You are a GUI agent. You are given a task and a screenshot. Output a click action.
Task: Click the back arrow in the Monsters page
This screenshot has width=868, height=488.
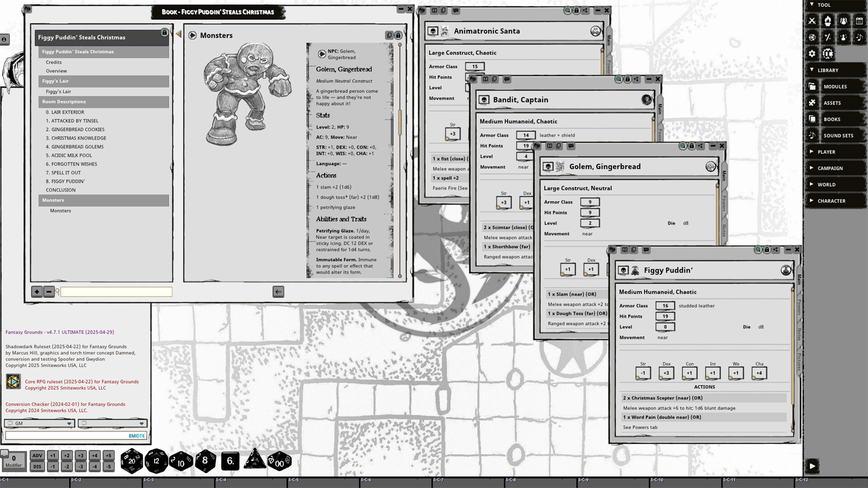tap(278, 292)
